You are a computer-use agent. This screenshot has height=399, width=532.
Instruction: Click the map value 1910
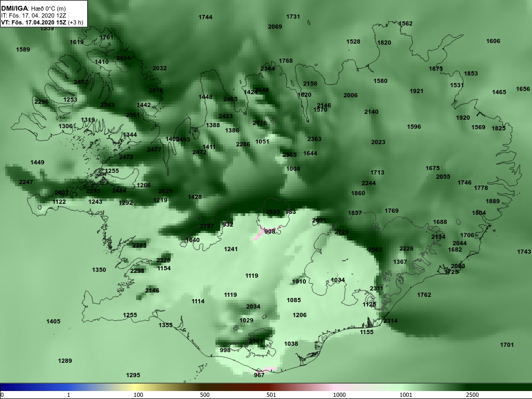(x=299, y=281)
